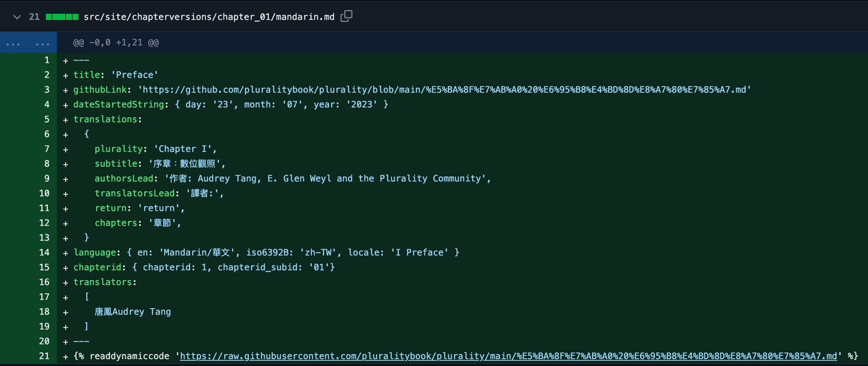Click the githubLink URL string on line 3
The image size is (868, 366).
[444, 90]
